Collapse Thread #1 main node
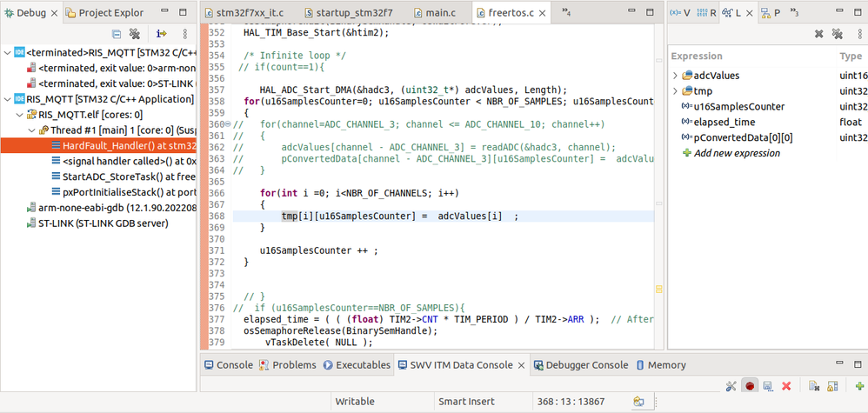Image resolution: width=868 pixels, height=413 pixels. pyautogui.click(x=31, y=130)
